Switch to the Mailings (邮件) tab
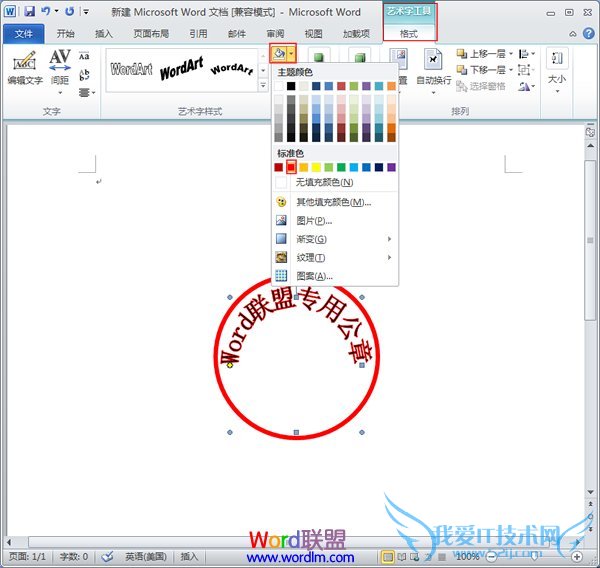The width and height of the screenshot is (600, 568). point(237,34)
